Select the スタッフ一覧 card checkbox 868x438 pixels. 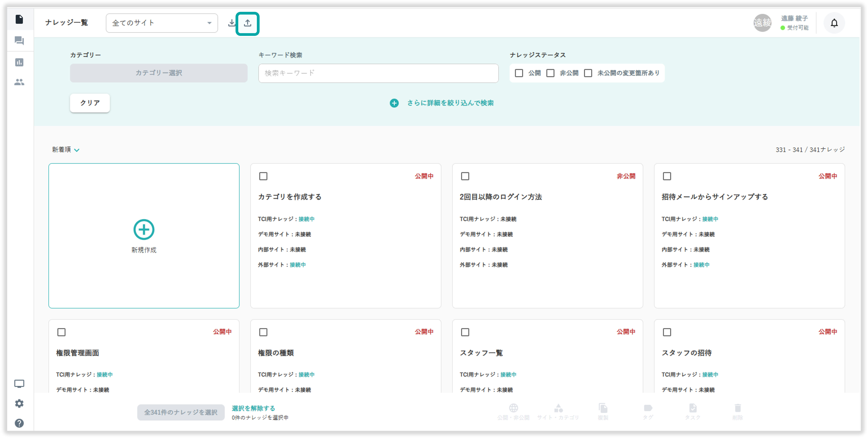tap(465, 332)
